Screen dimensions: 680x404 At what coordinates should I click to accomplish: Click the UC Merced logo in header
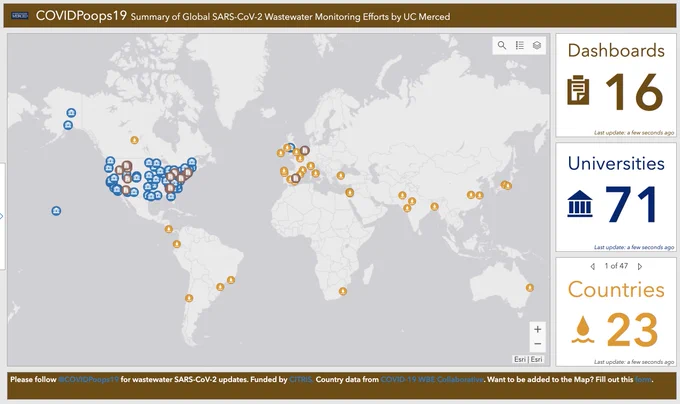point(20,16)
